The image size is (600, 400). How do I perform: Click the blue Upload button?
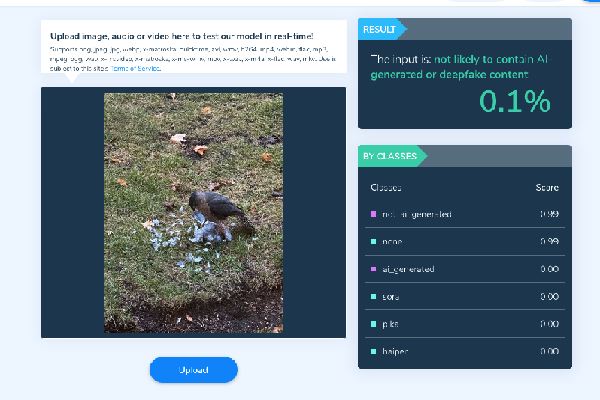(x=194, y=370)
